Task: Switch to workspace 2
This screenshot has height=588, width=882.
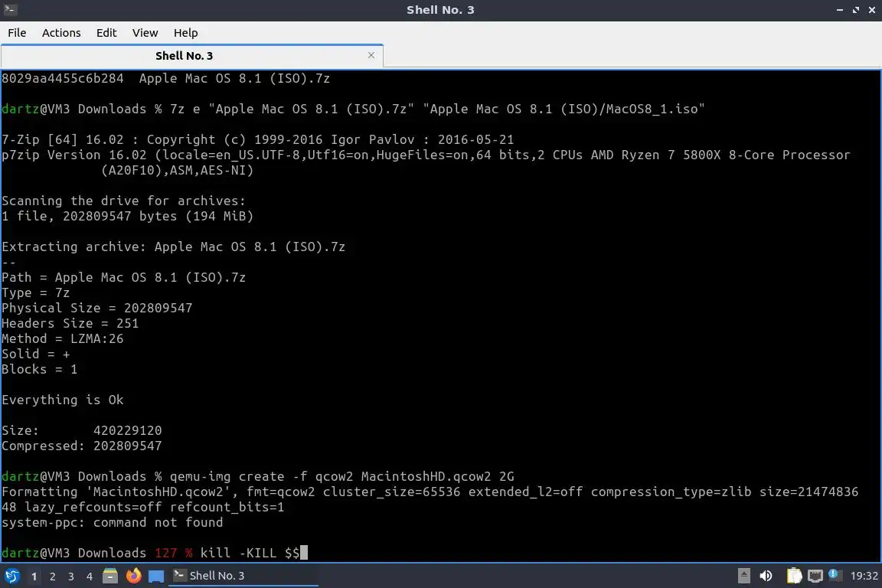Action: tap(53, 577)
